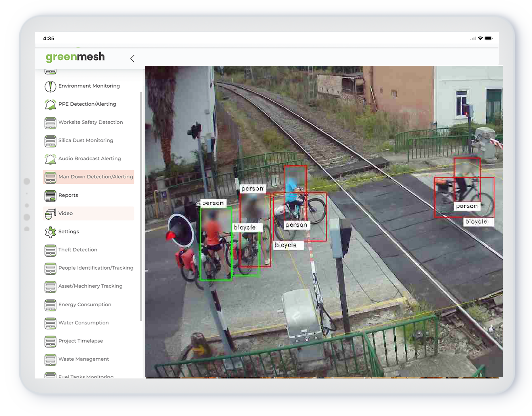
Task: Click the Reports document icon
Action: [x=50, y=195]
